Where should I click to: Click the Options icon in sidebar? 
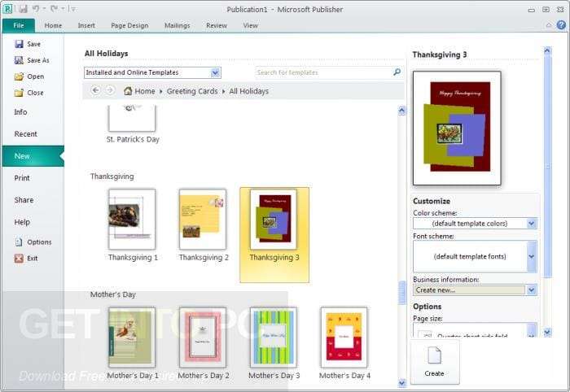[x=19, y=242]
